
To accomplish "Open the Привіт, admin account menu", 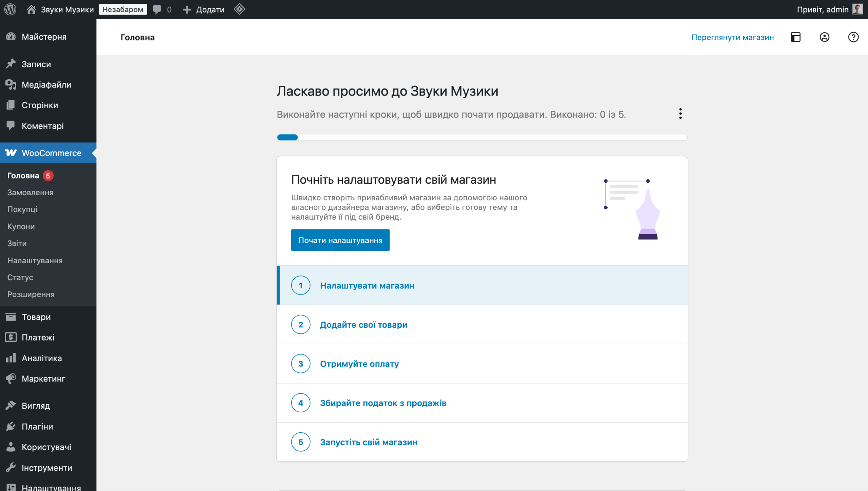I will coord(830,9).
